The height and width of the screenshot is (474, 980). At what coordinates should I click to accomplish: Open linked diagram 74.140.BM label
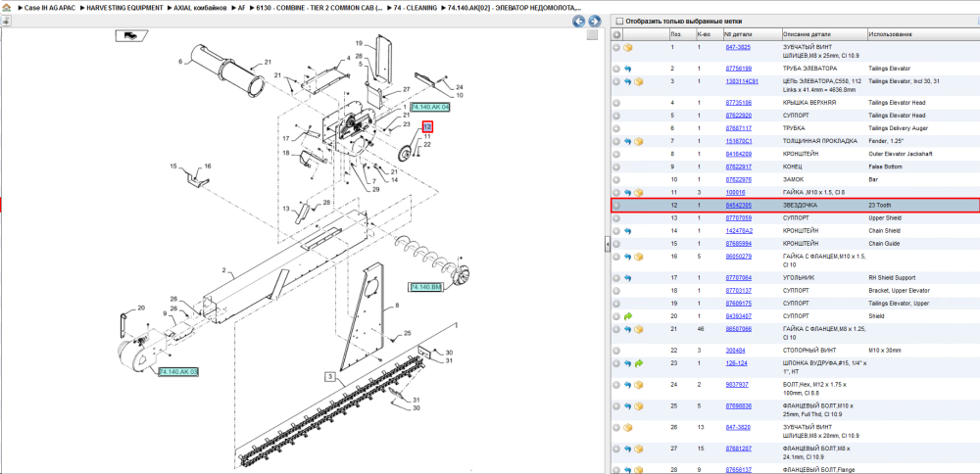tap(425, 287)
